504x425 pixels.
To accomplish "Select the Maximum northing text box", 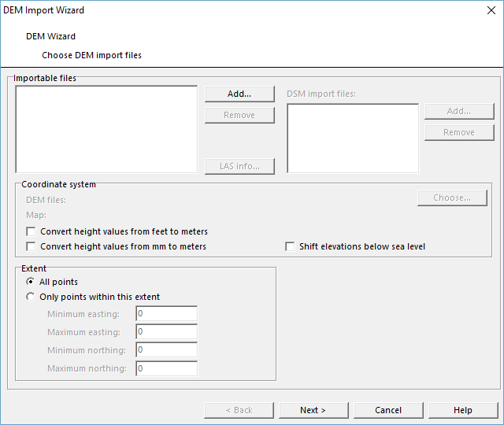I will [166, 368].
